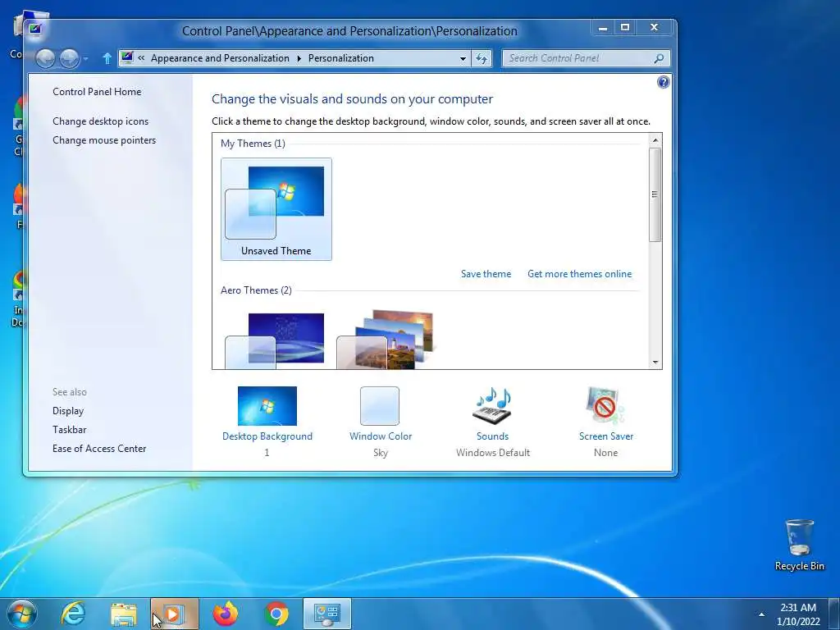Open the Desktop Background picture icon
Image resolution: width=840 pixels, height=630 pixels.
pos(267,406)
